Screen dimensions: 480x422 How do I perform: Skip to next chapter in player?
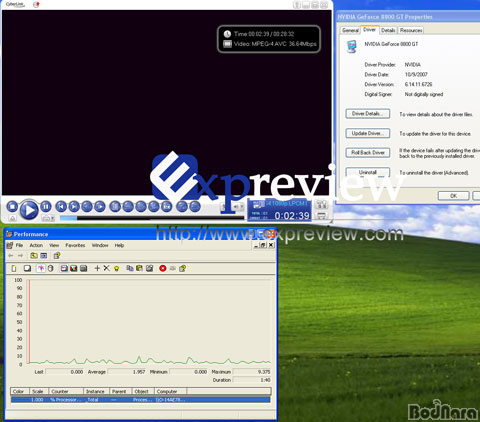pos(74,207)
